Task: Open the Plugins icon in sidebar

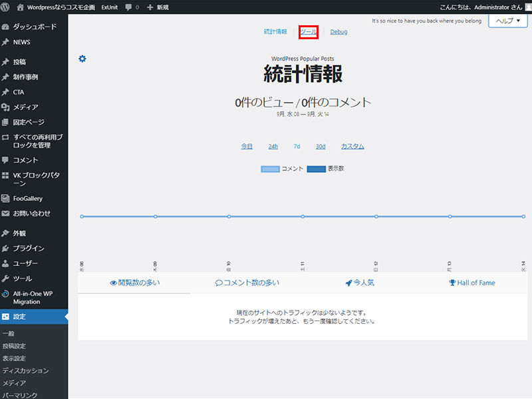Action: [5, 248]
